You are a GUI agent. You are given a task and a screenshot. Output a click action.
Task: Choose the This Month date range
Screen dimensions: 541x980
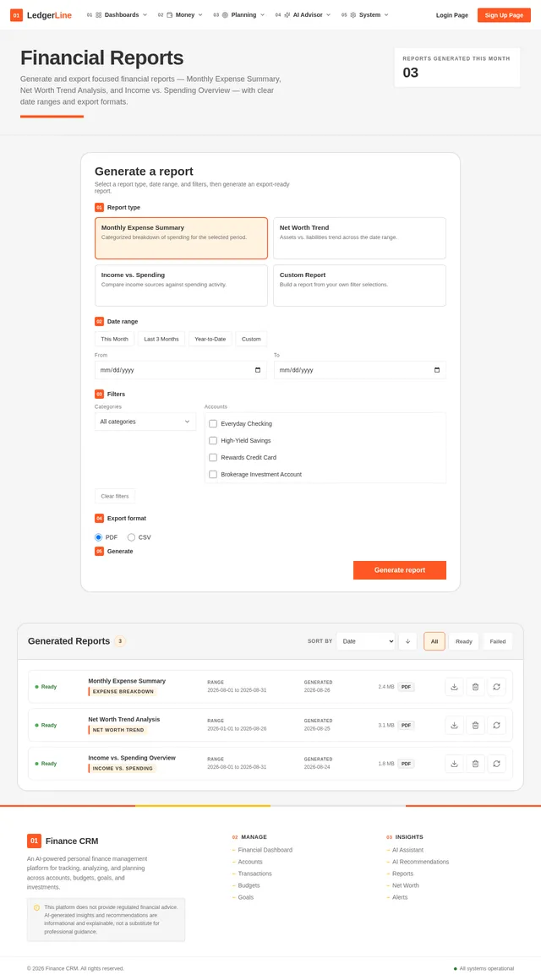[114, 339]
